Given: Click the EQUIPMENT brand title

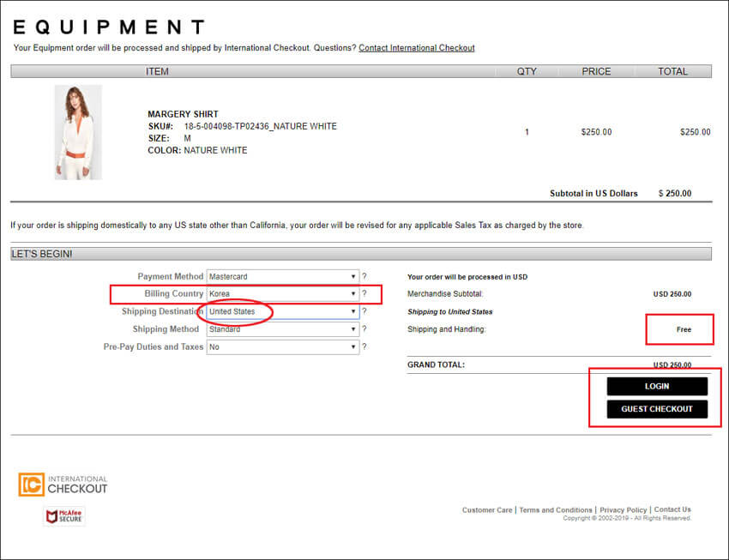Looking at the screenshot, I should pos(109,27).
